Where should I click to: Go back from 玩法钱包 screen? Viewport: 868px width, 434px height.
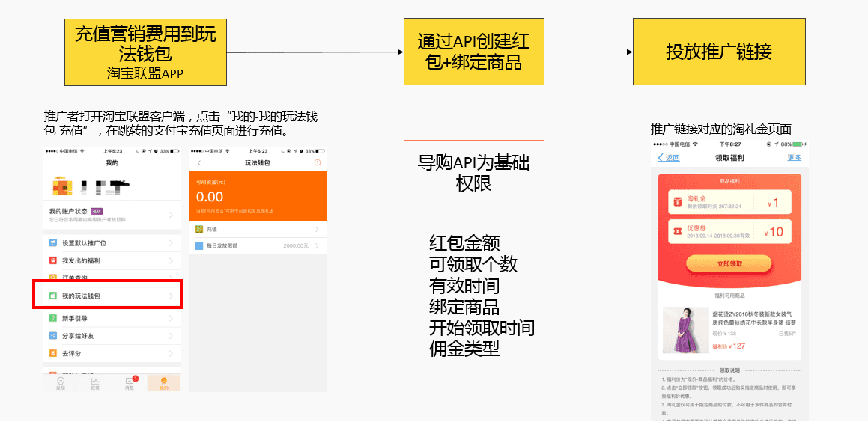(199, 162)
